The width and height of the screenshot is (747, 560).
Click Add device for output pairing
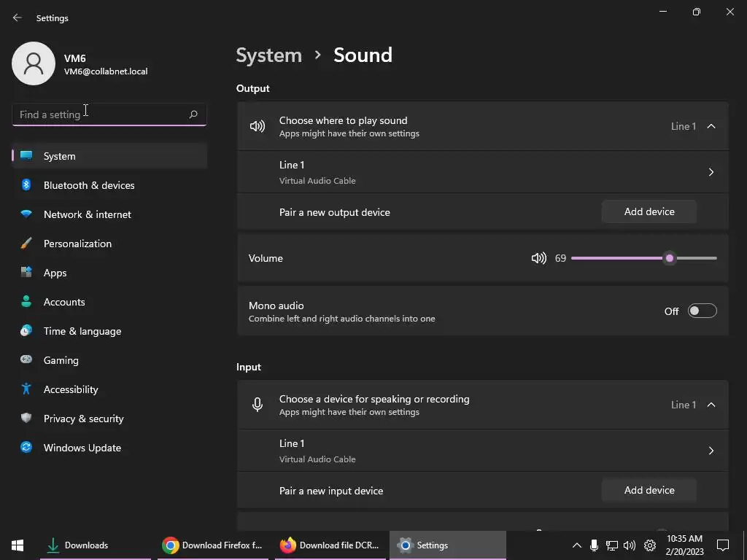649,211
